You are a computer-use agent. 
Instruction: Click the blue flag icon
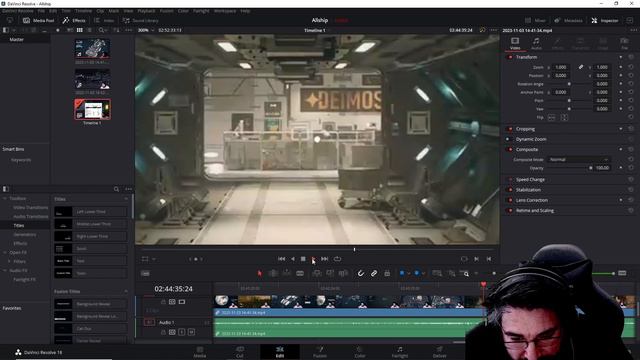coord(402,273)
